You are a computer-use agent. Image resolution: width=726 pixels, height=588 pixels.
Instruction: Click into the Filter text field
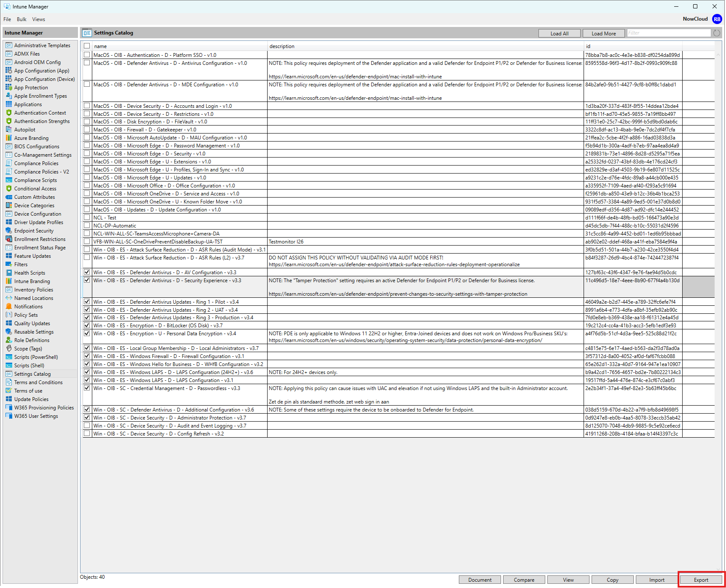pos(668,33)
